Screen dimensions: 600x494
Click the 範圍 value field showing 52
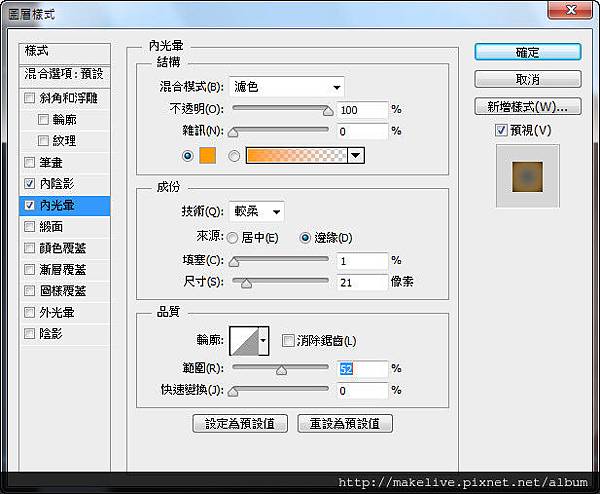pos(362,369)
